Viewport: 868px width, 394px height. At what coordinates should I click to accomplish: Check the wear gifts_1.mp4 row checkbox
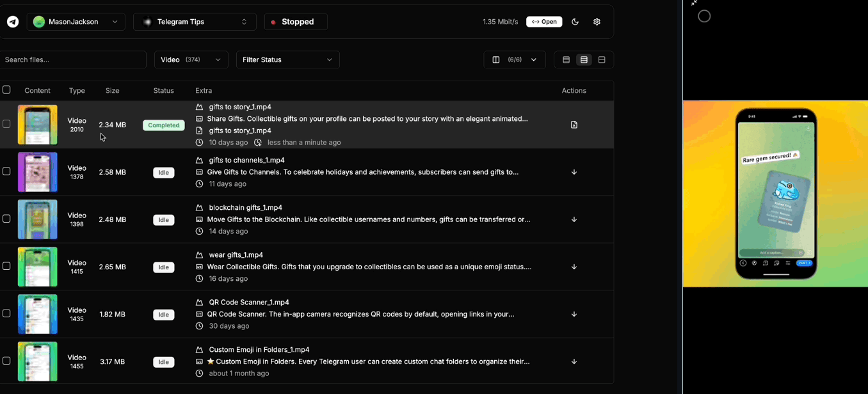[6, 266]
